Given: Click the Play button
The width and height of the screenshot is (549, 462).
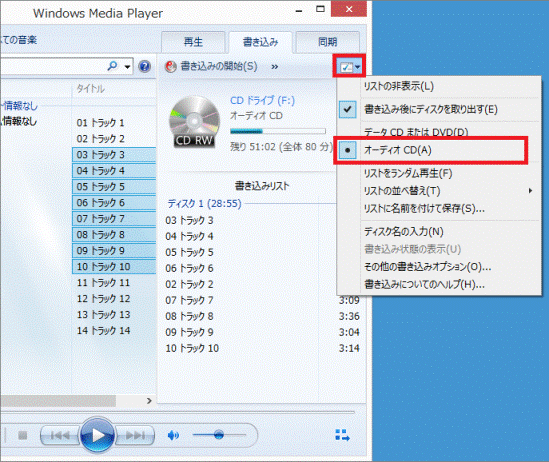Looking at the screenshot, I should pyautogui.click(x=98, y=435).
